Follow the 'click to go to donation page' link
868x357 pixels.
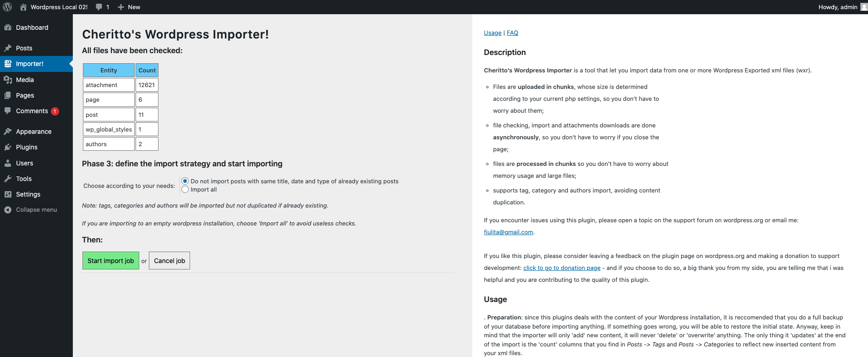(562, 268)
